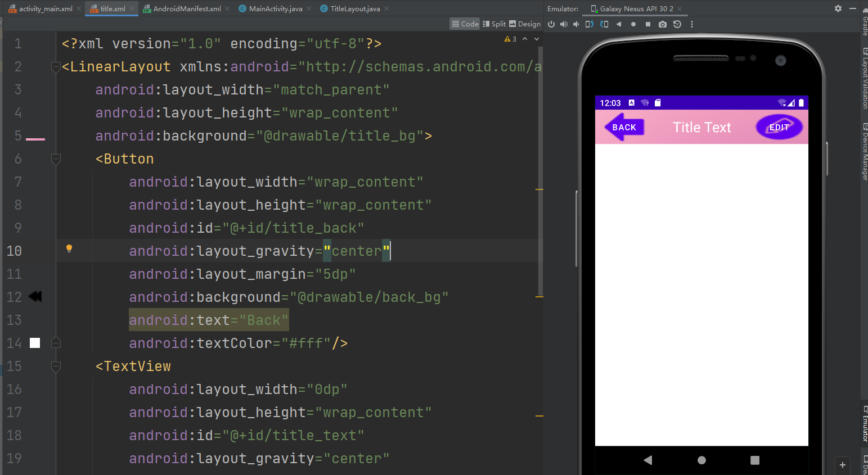Viewport: 868px width, 475px height.
Task: Click the fold end marker on line 14
Action: coord(56,342)
